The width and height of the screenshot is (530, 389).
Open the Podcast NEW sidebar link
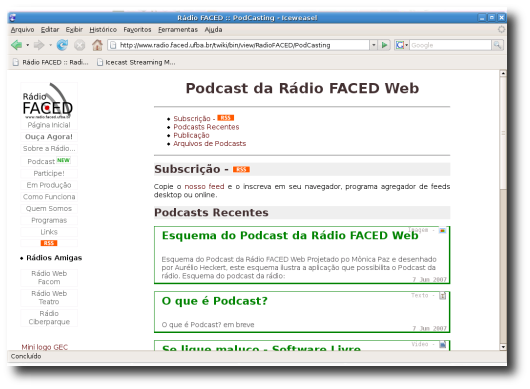coord(49,161)
